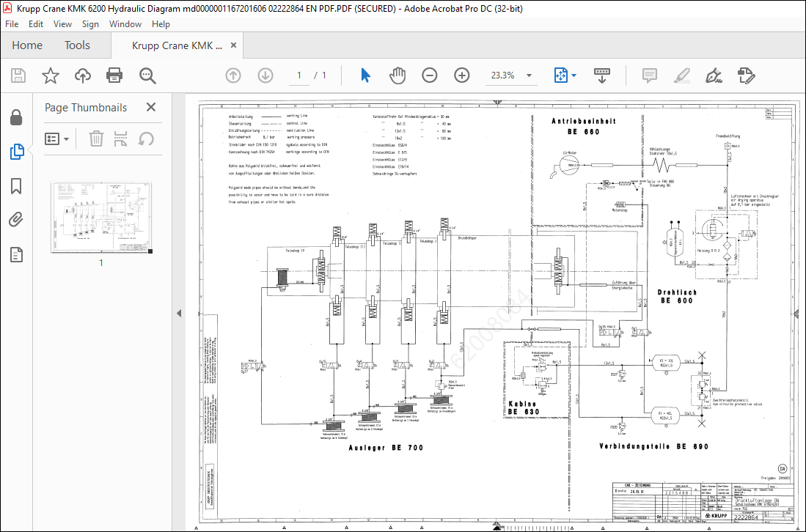Screen dimensions: 806x532
Task: Select the highlighter pen tool
Action: click(x=681, y=75)
